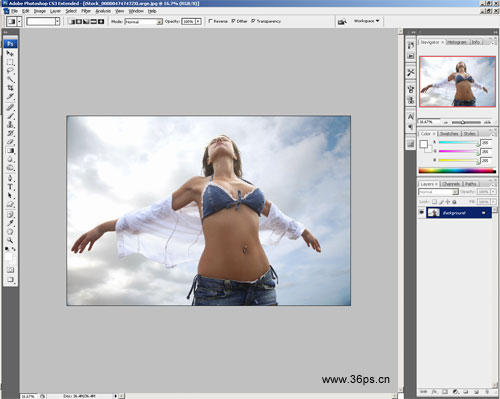
Task: Open the Filter menu
Action: (86, 11)
